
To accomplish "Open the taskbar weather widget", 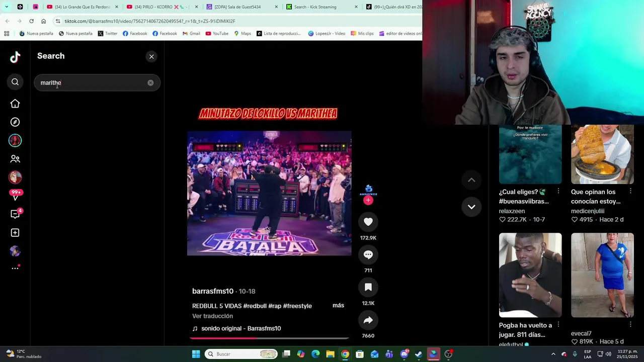I will click(24, 354).
